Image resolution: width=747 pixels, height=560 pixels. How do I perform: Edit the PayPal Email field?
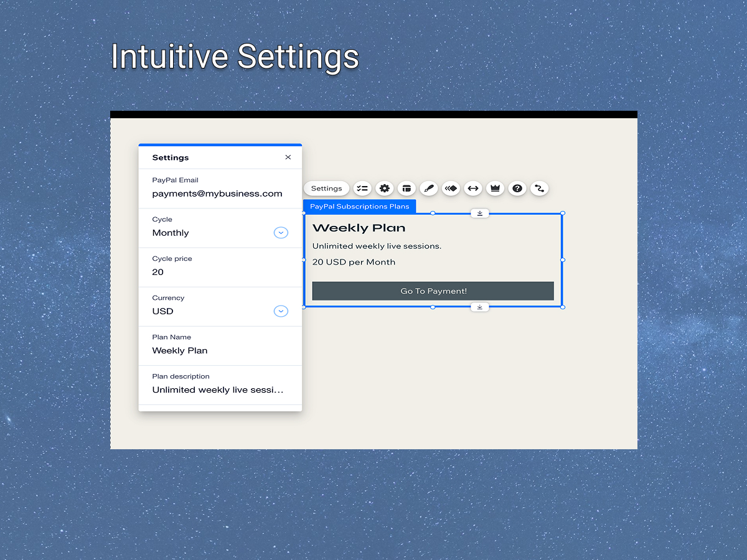coord(220,189)
